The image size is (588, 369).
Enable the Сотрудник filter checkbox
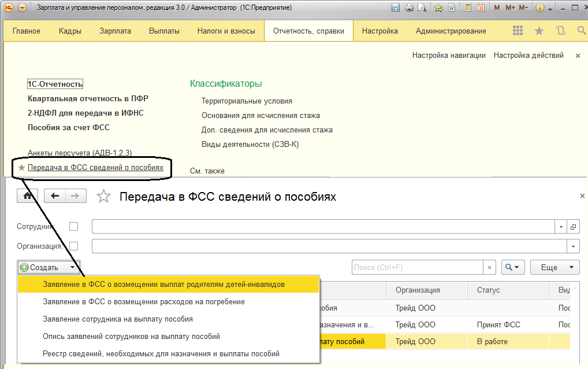73,227
